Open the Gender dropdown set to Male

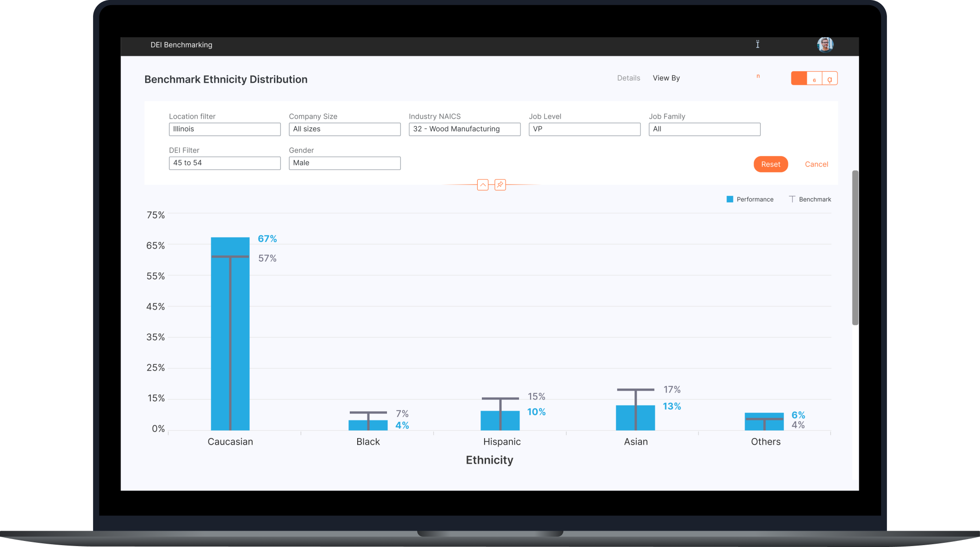[x=345, y=163]
